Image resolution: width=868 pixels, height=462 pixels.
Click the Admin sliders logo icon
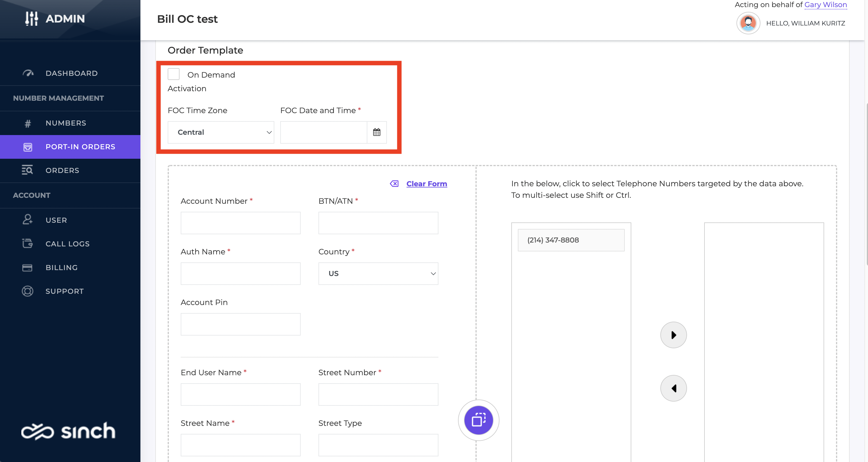click(31, 19)
